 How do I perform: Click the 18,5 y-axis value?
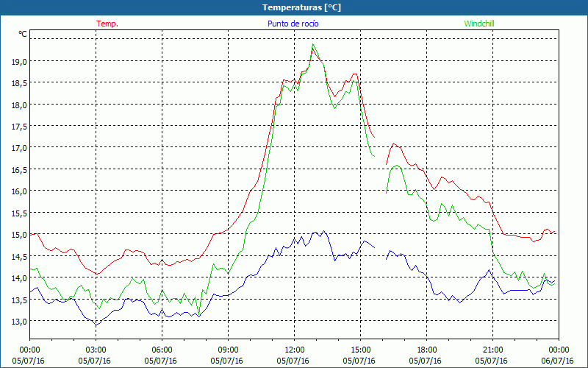[x=19, y=83]
